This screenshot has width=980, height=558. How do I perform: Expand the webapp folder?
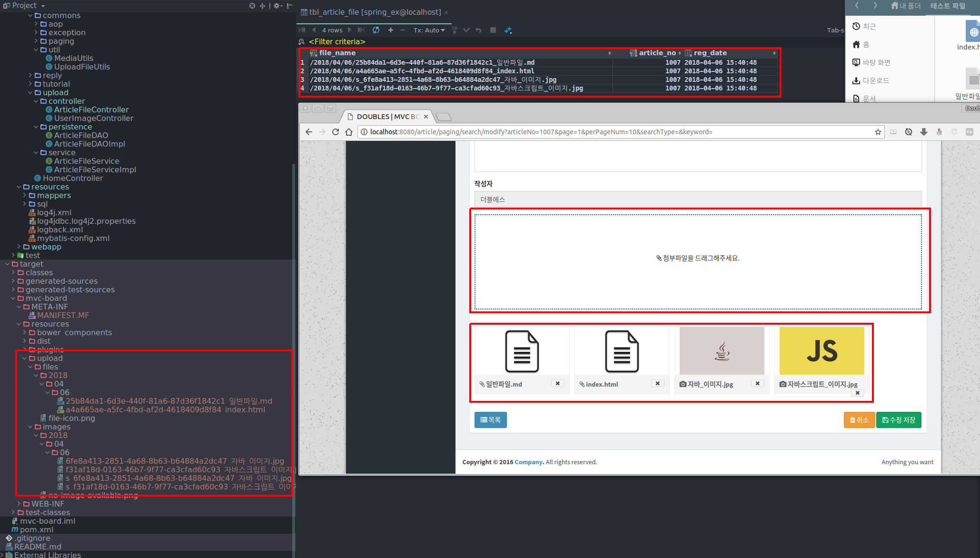[x=19, y=247]
